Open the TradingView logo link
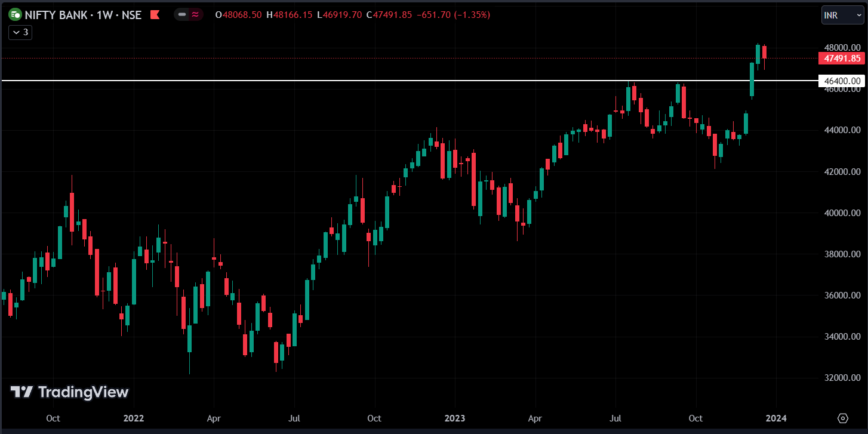 click(x=69, y=392)
